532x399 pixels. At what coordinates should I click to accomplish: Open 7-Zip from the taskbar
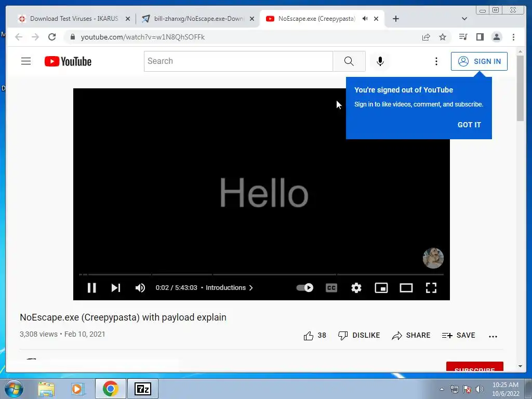coord(143,389)
